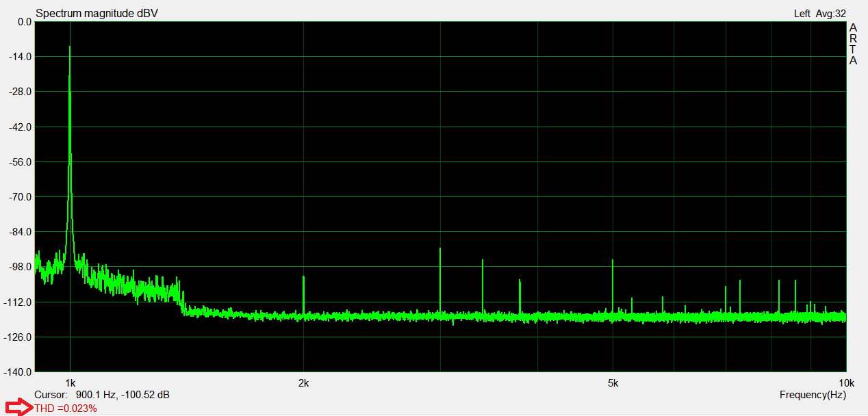This screenshot has width=868, height=416.
Task: Click the -126.0 axis label
Action: coord(19,337)
